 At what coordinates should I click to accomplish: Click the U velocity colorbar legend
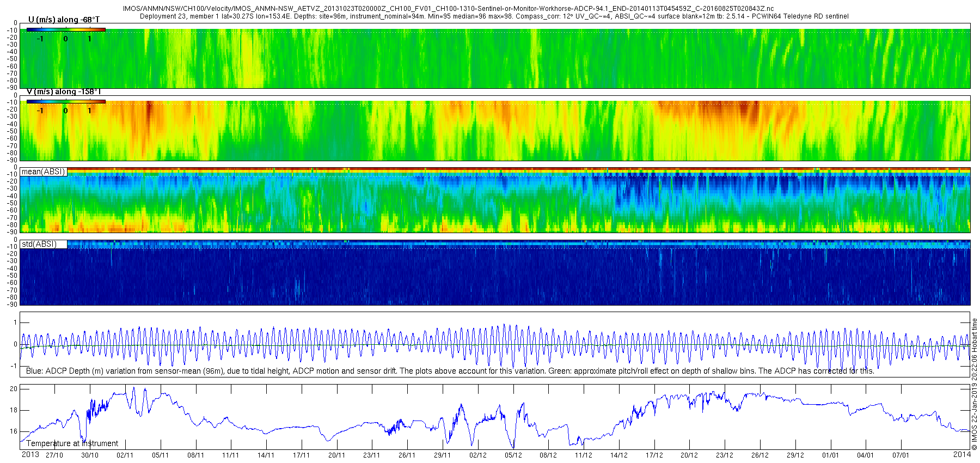[x=66, y=29]
